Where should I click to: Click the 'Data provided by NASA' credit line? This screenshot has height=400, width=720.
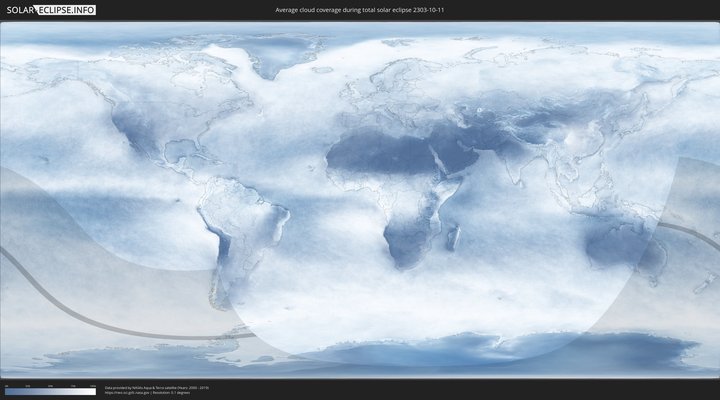click(157, 388)
